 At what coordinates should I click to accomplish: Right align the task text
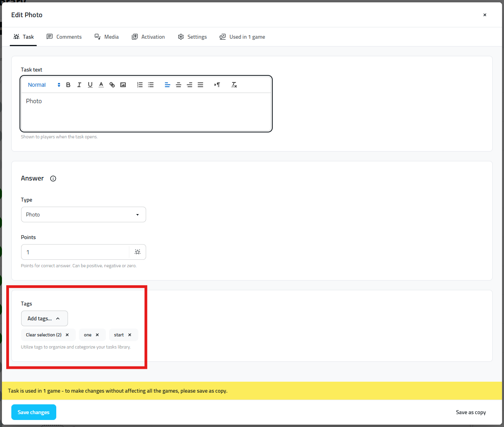[x=189, y=85]
